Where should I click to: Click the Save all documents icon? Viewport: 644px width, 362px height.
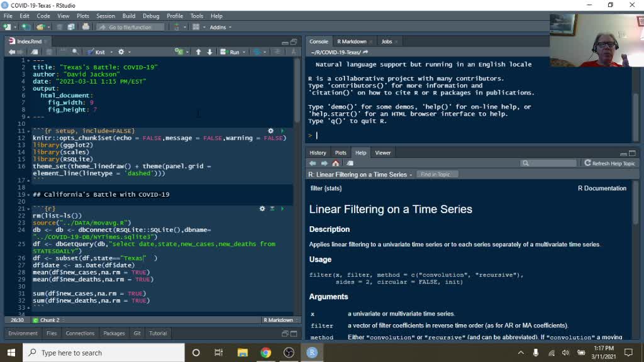[71, 27]
